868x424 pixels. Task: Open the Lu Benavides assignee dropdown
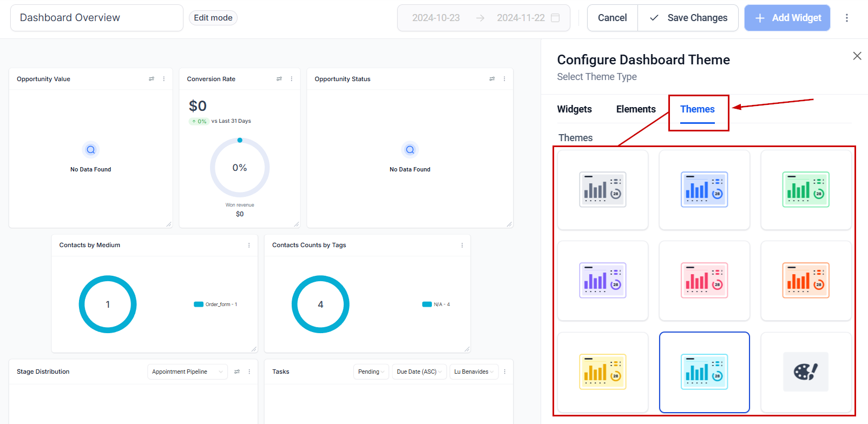pyautogui.click(x=474, y=372)
